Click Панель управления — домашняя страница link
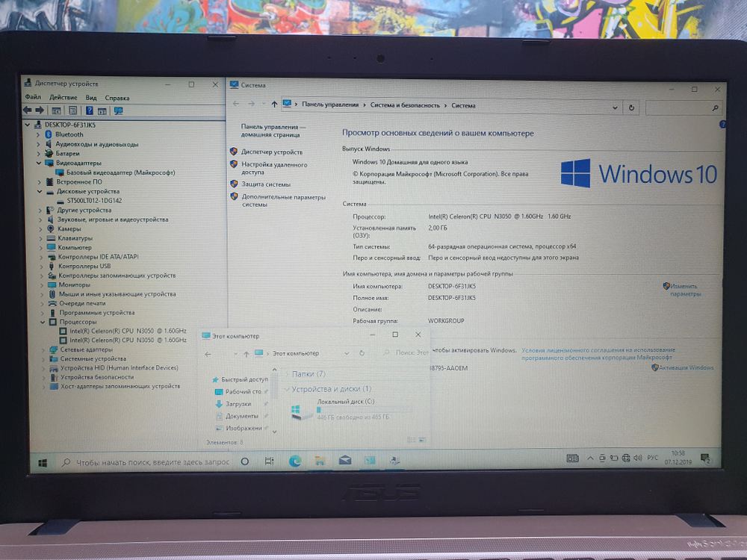The image size is (747, 560). coord(273,131)
